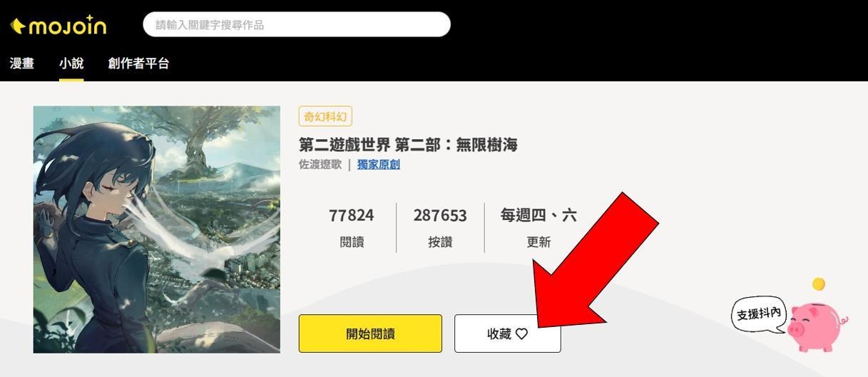Open the 漫畫 tab
Viewport: 868px width, 377px height.
pos(21,64)
